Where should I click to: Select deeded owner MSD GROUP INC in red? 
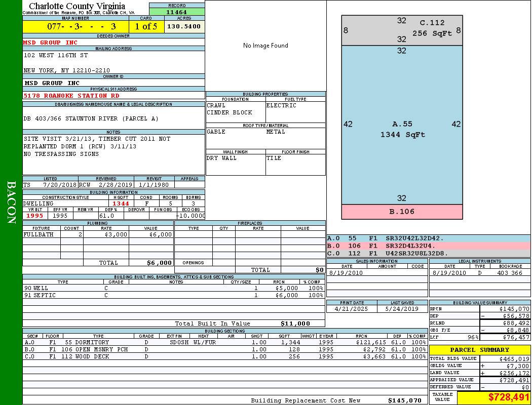click(x=50, y=43)
